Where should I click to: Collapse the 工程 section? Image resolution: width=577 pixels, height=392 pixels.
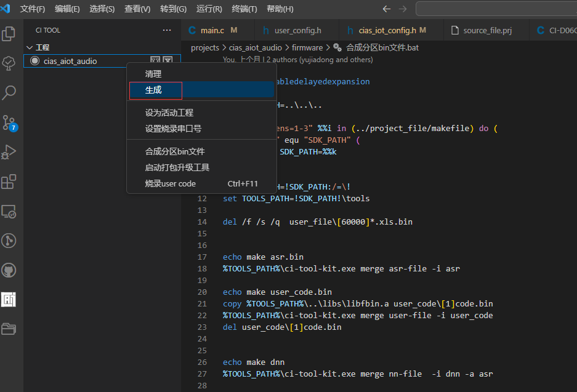[x=30, y=47]
